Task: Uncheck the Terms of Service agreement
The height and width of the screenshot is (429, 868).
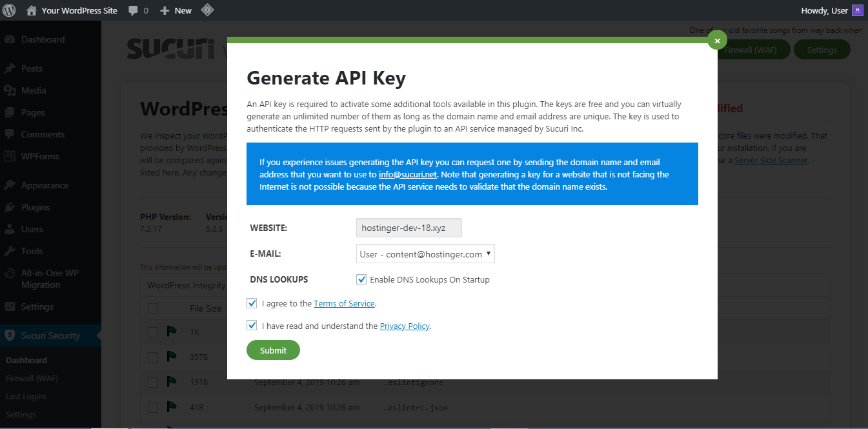Action: (252, 303)
